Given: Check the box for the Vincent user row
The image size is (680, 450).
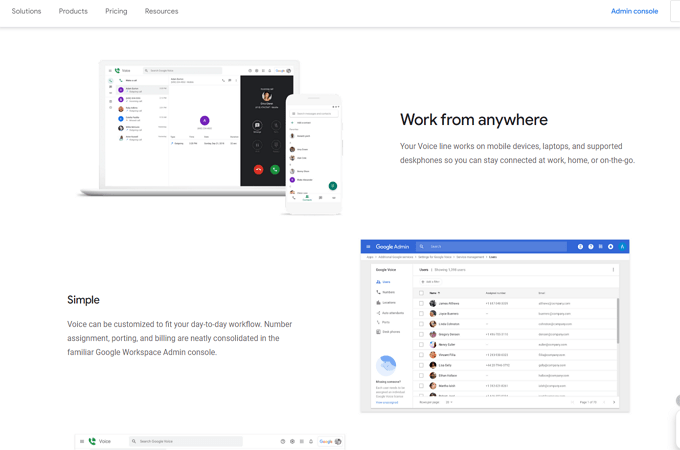Looking at the screenshot, I should [421, 355].
